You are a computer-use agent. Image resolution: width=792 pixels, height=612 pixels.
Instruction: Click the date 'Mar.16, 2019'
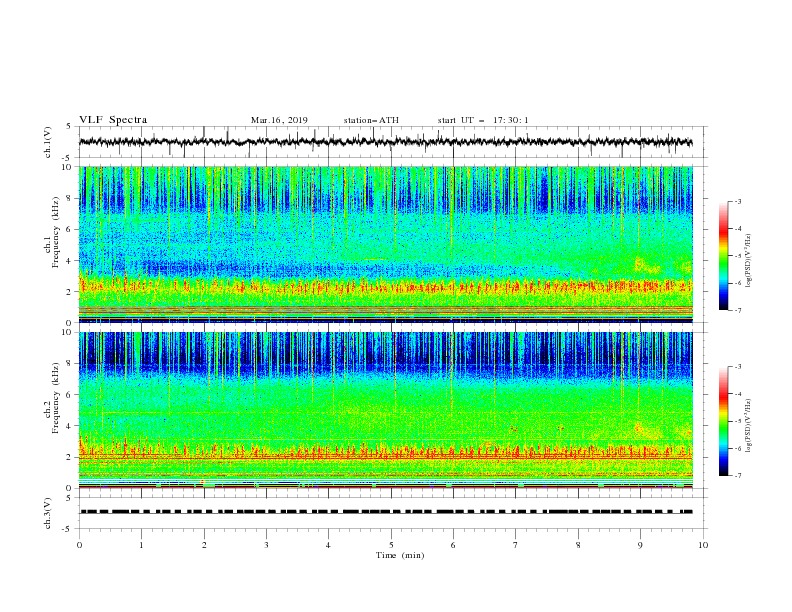coord(279,120)
